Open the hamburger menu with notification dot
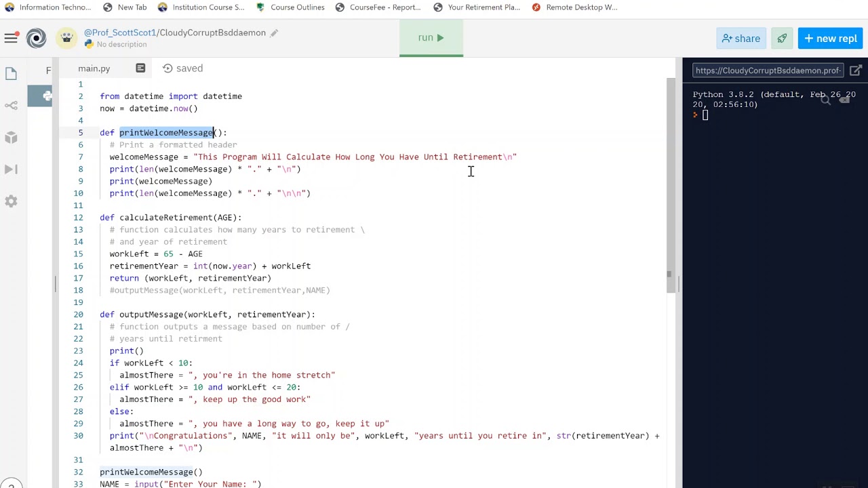Image resolution: width=868 pixels, height=488 pixels. 11,38
